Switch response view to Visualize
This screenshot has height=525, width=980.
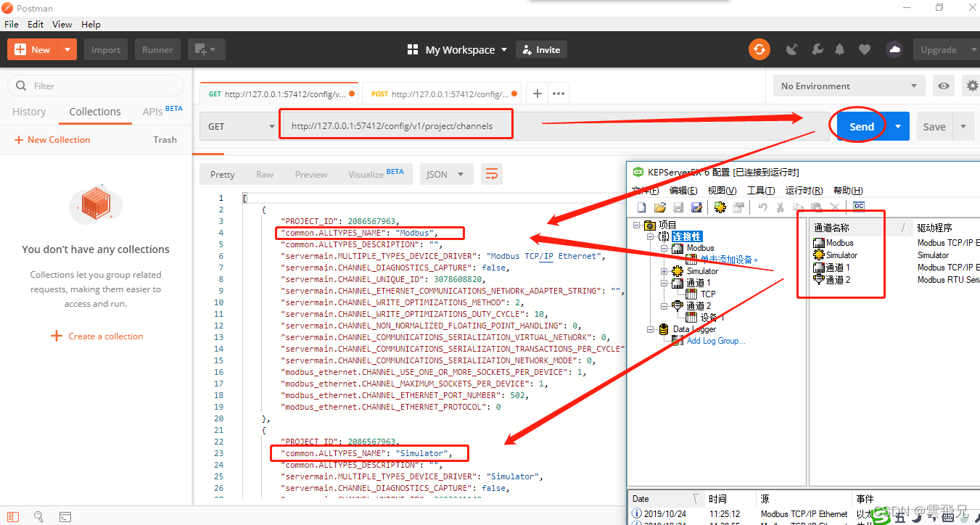pyautogui.click(x=376, y=174)
